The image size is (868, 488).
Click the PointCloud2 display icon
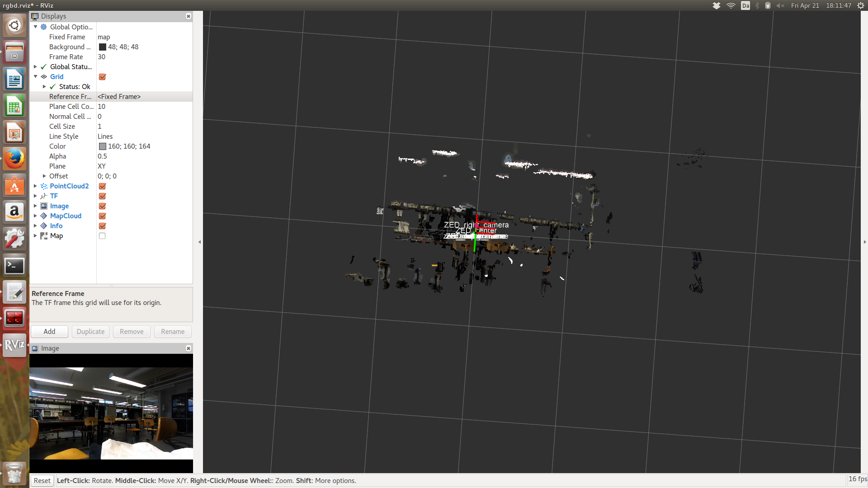44,186
